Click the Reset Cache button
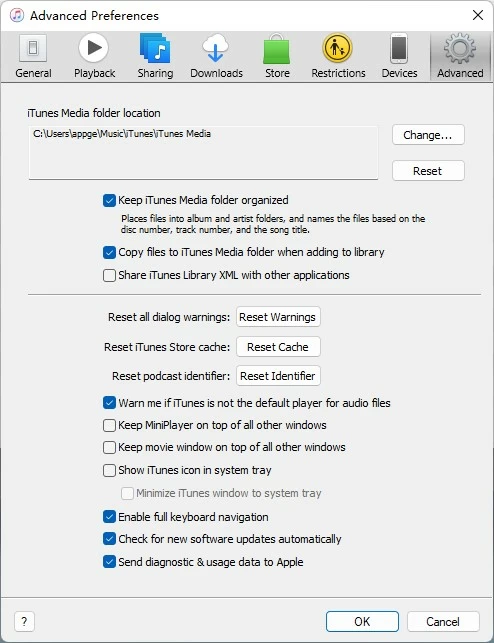 click(x=278, y=347)
